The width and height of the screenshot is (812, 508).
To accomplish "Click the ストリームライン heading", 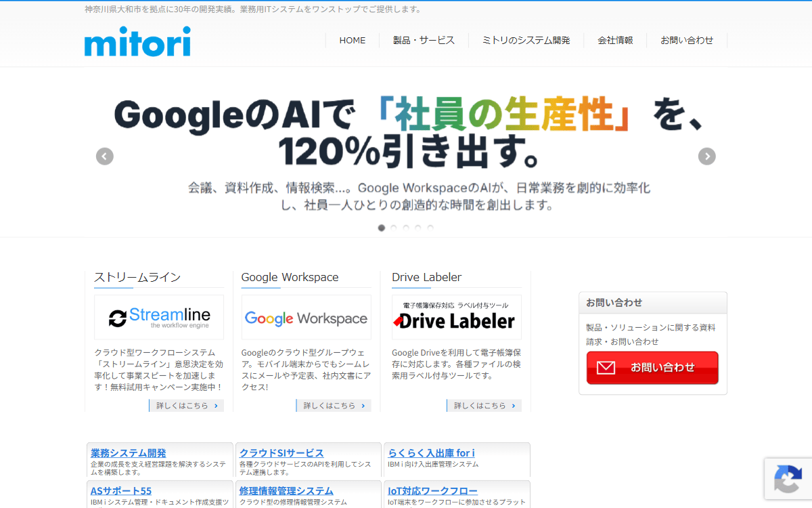I will [x=137, y=277].
